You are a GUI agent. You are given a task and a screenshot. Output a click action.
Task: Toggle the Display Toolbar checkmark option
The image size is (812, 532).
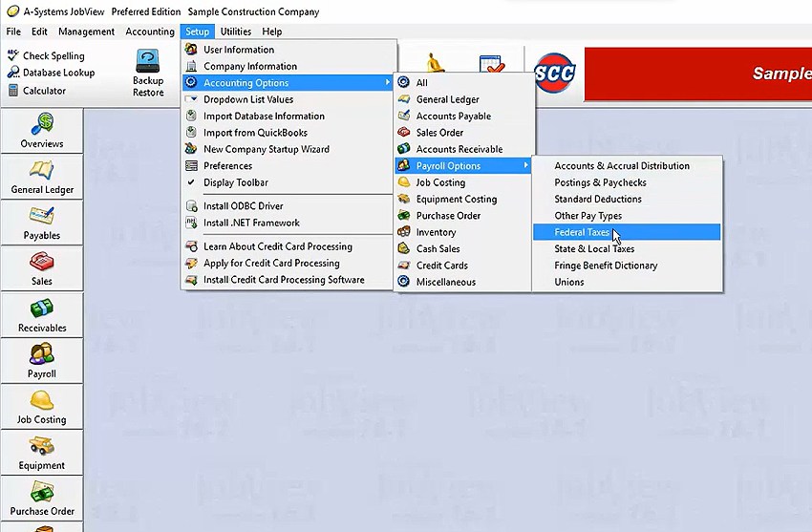tap(235, 182)
